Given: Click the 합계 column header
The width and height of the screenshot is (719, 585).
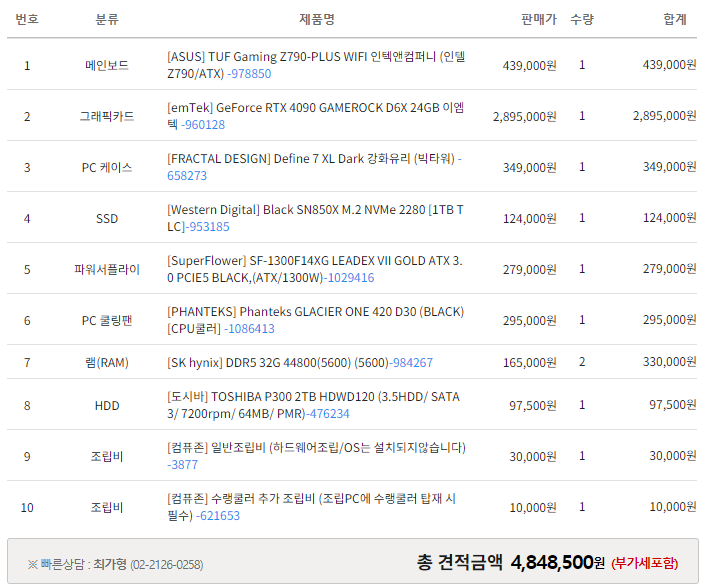Looking at the screenshot, I should [675, 19].
